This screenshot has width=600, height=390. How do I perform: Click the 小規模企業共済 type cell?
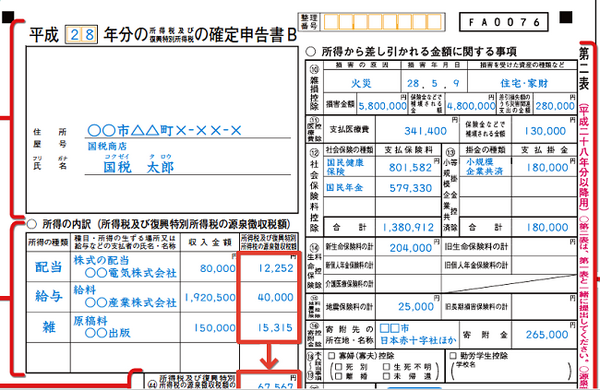pos(484,167)
